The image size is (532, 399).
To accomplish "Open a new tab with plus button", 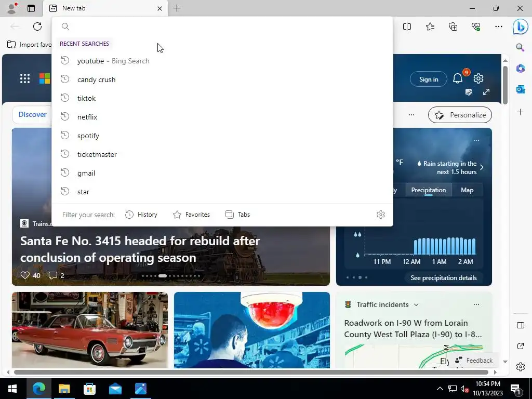I will click(177, 8).
